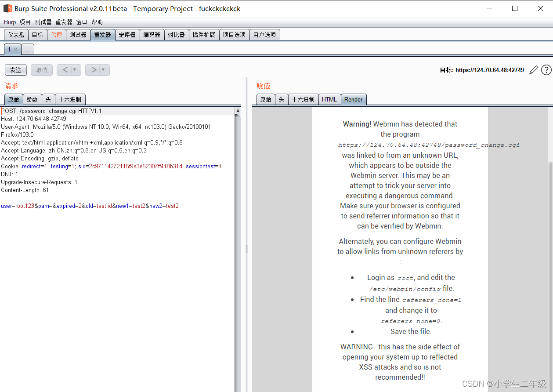This screenshot has width=553, height=392.
Task: Click the password_change.cgi URL in response
Action: 429,145
